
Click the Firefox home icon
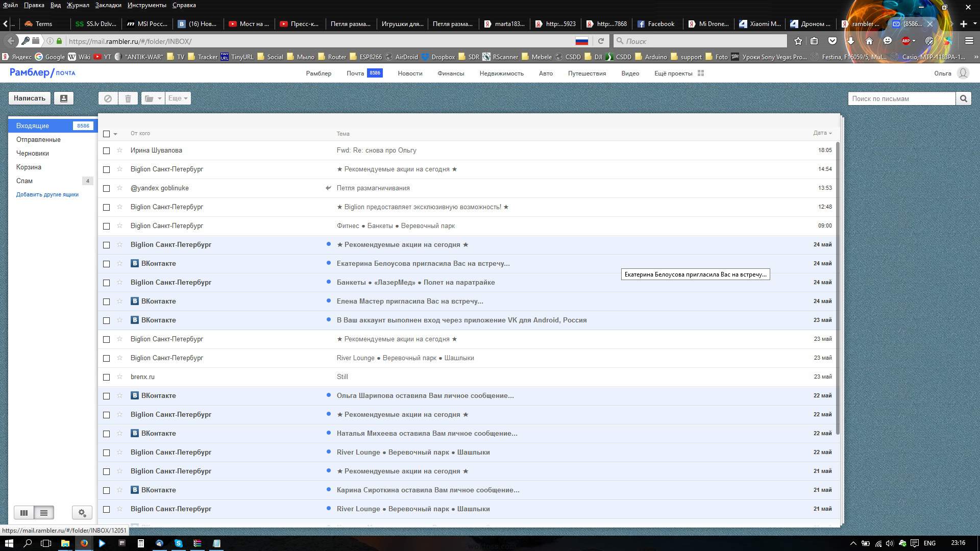pos(869,41)
